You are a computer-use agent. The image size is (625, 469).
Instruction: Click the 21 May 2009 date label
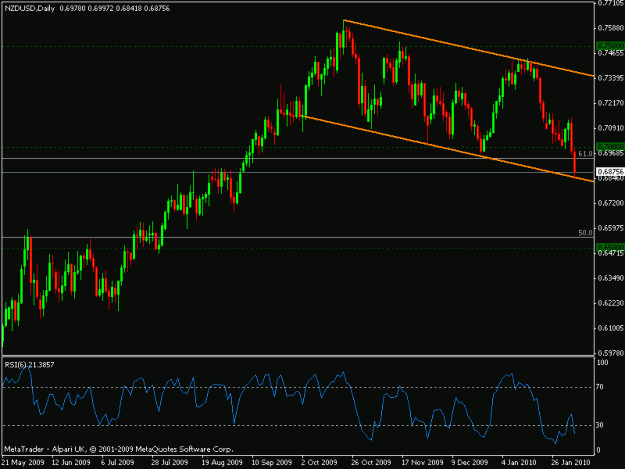(x=23, y=463)
